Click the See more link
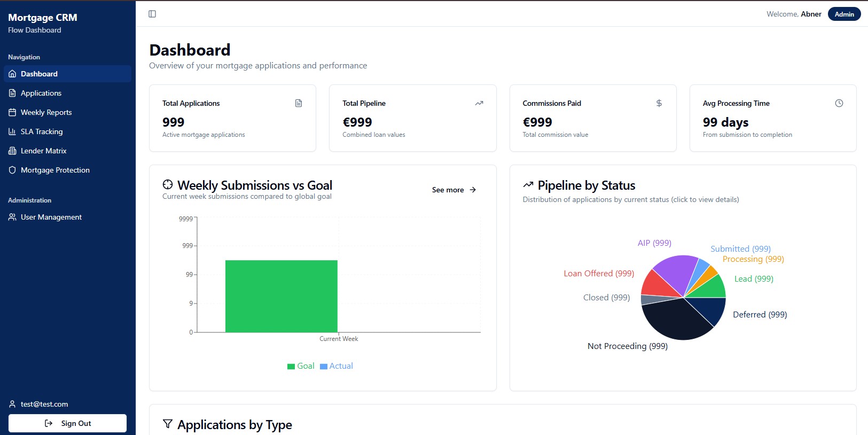 click(453, 190)
